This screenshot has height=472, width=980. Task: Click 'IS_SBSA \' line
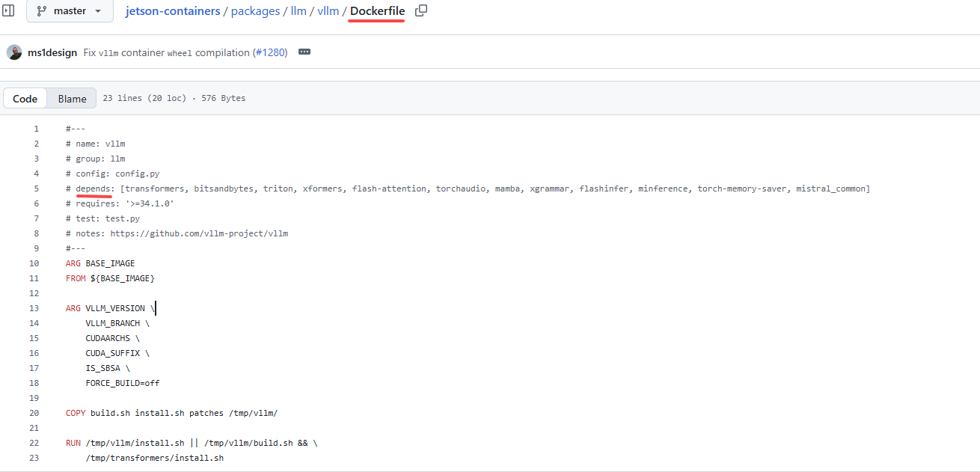coord(108,368)
